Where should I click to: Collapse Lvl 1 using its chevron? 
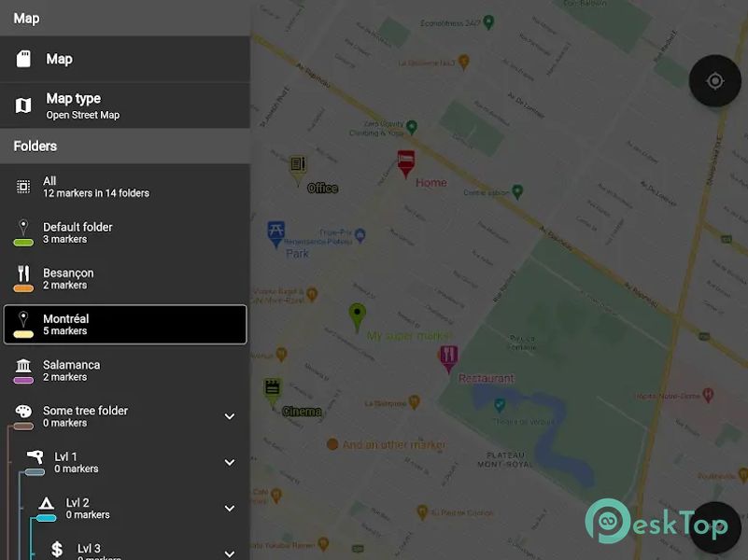(x=230, y=462)
